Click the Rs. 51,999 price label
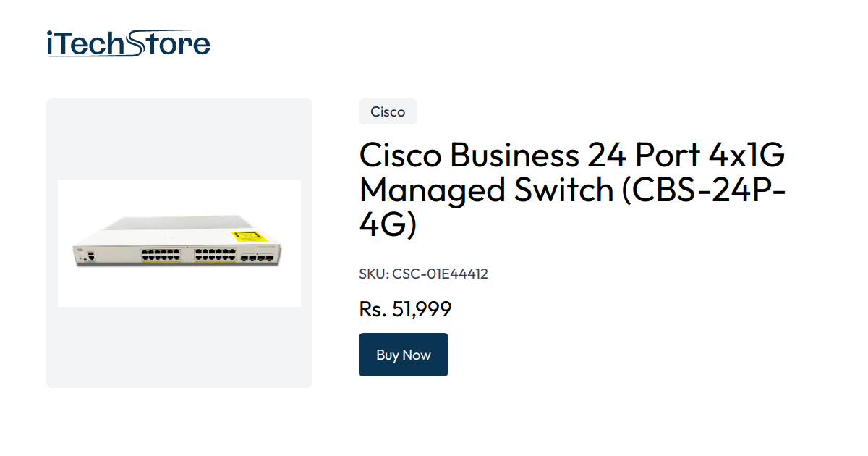This screenshot has height=456, width=868. pyautogui.click(x=405, y=309)
